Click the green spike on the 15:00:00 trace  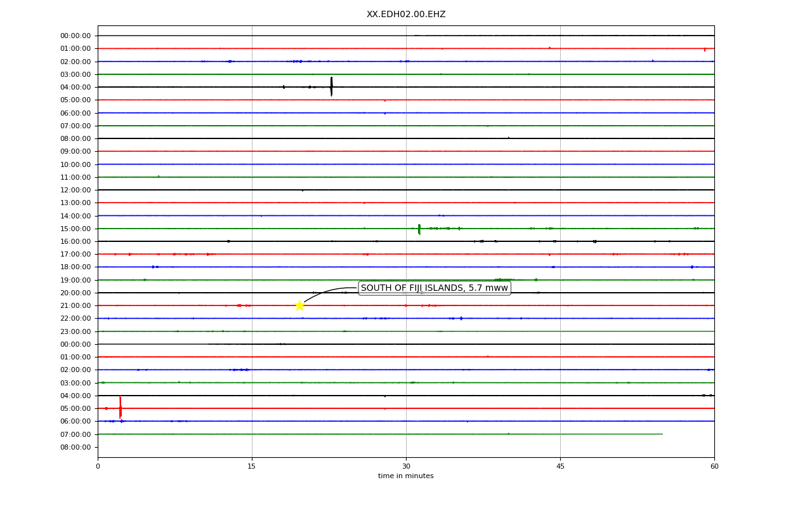419,229
